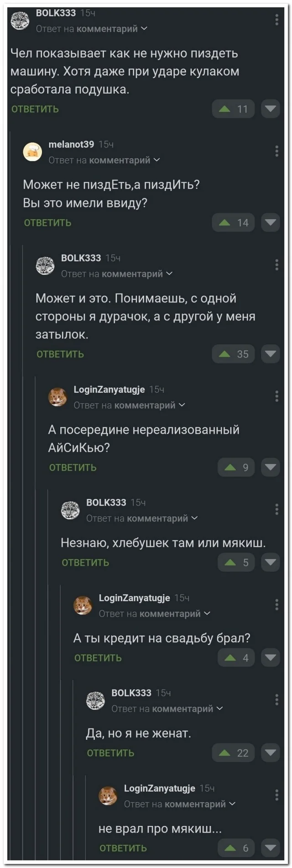Expand "Ответ на комментарий" on the last comment
Viewport: 292px width, 868px height.
coord(180,804)
